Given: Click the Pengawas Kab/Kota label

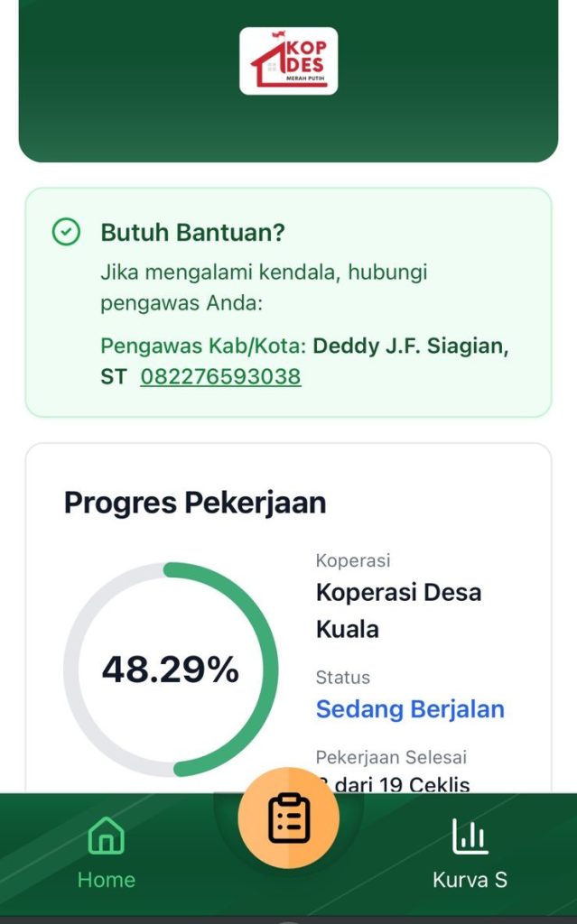Looking at the screenshot, I should (x=203, y=346).
